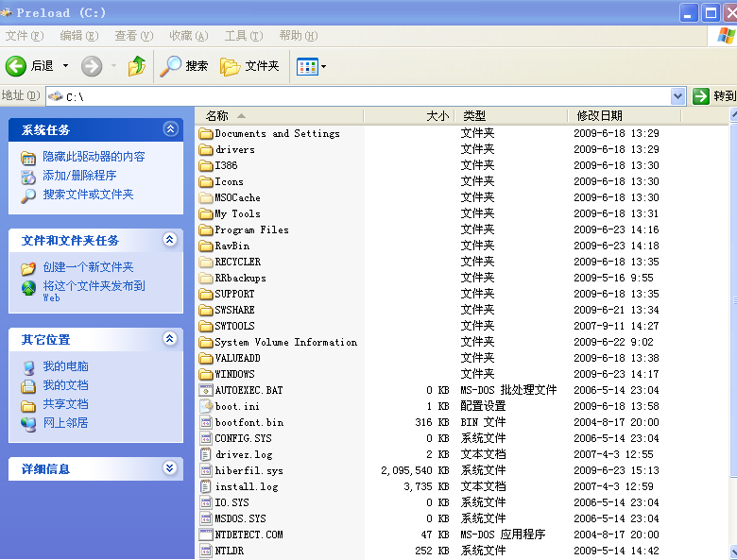Image resolution: width=737 pixels, height=560 pixels.
Task: Open Back button history dropdown arrow
Action: tap(66, 65)
